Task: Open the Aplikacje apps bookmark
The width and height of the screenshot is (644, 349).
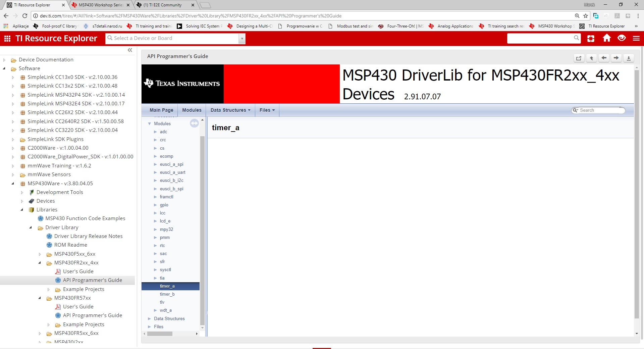Action: [x=16, y=26]
